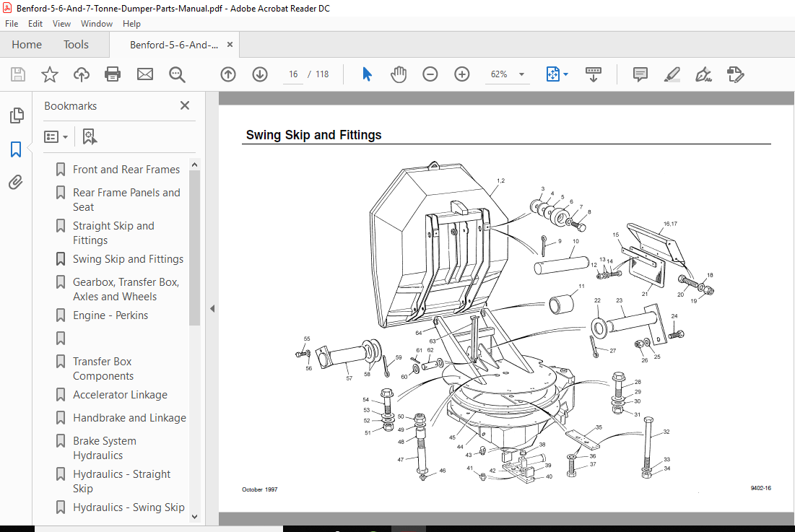
Task: Open Hydraulics - Swing Skip bookmark
Action: point(129,507)
